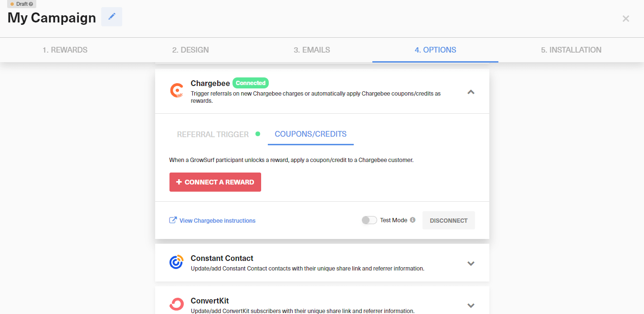Click the Chargebee logo icon
This screenshot has width=644, height=314.
click(x=176, y=90)
